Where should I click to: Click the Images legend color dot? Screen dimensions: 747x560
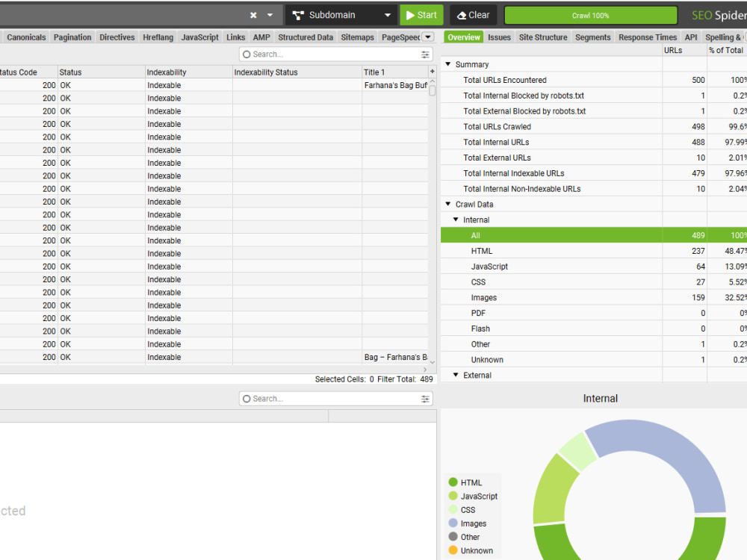click(453, 523)
